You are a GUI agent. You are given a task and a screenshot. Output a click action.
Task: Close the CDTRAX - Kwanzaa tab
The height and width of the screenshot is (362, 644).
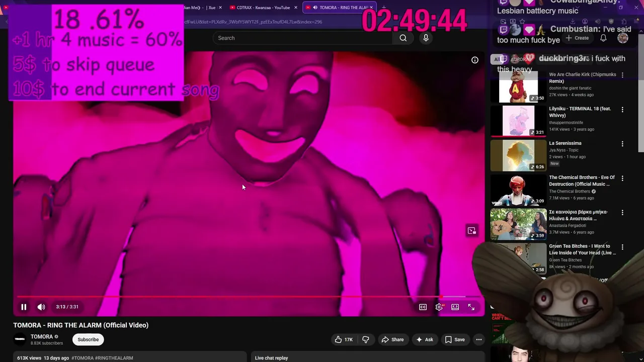(296, 8)
